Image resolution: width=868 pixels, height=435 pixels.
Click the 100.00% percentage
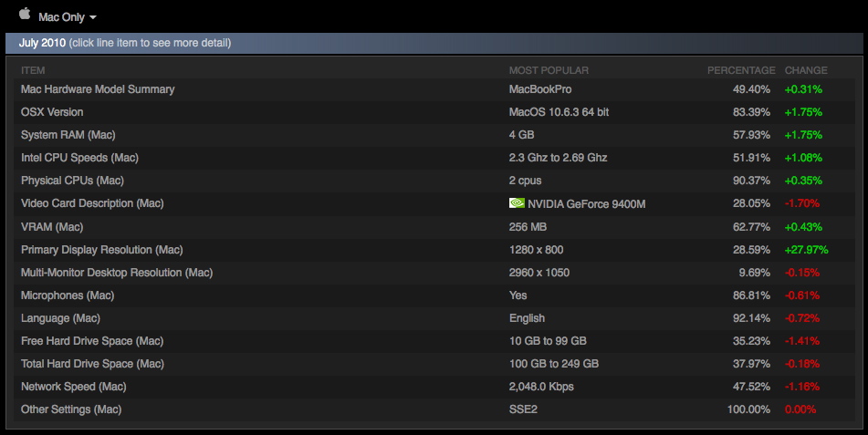(748, 409)
